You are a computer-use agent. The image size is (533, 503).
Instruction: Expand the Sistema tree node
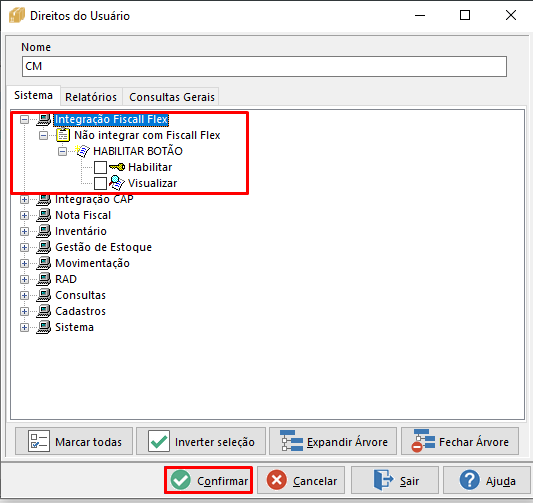coord(24,327)
